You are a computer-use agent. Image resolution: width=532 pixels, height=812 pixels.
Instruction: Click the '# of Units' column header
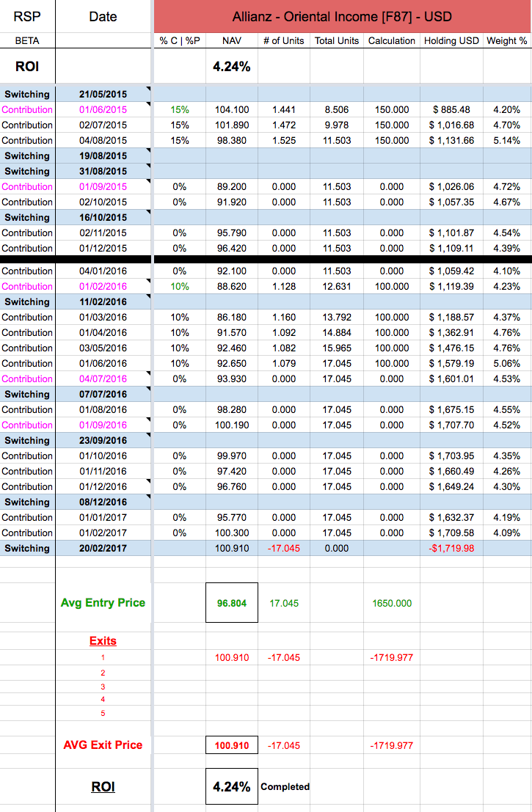[x=284, y=40]
